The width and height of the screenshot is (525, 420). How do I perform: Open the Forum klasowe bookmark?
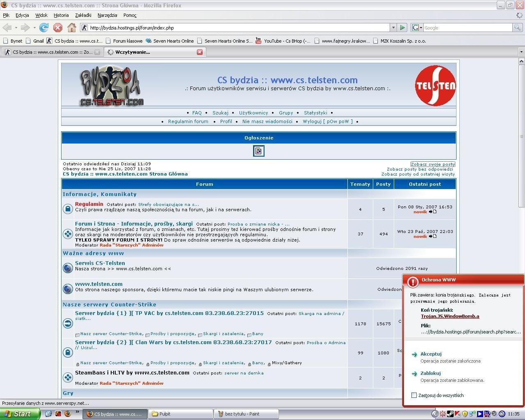click(124, 41)
